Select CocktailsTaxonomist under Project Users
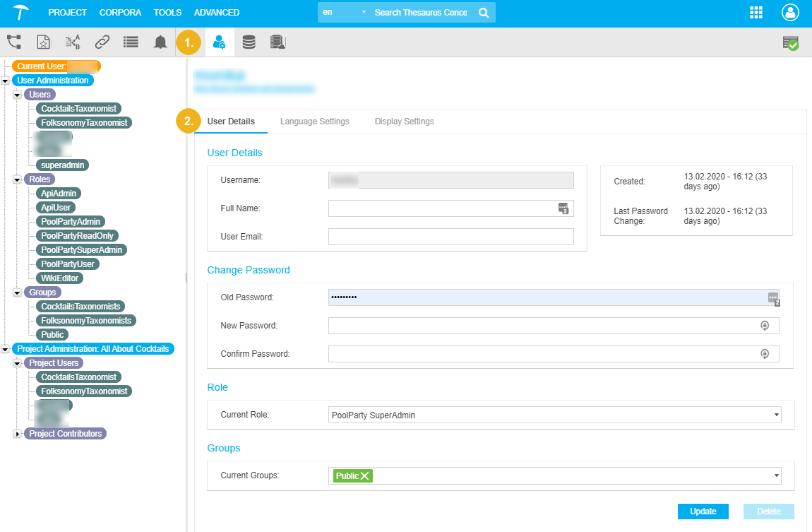The height and width of the screenshot is (532, 812). [78, 377]
